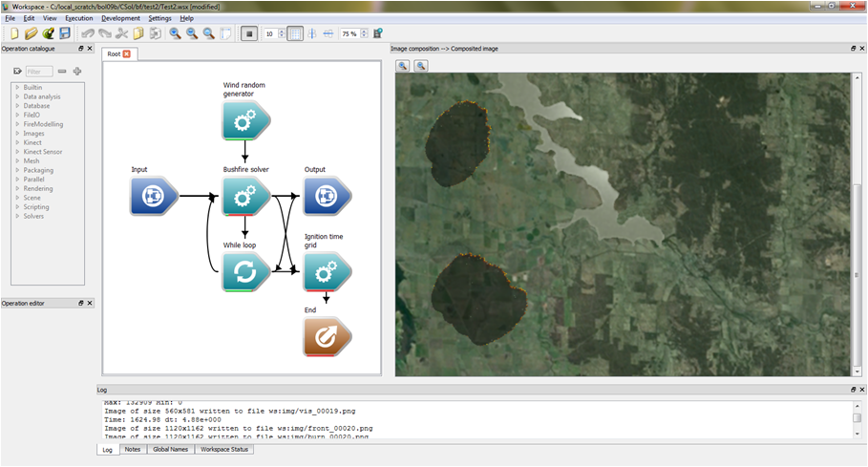The width and height of the screenshot is (868, 467).
Task: Zoom in on the composited image
Action: [403, 66]
